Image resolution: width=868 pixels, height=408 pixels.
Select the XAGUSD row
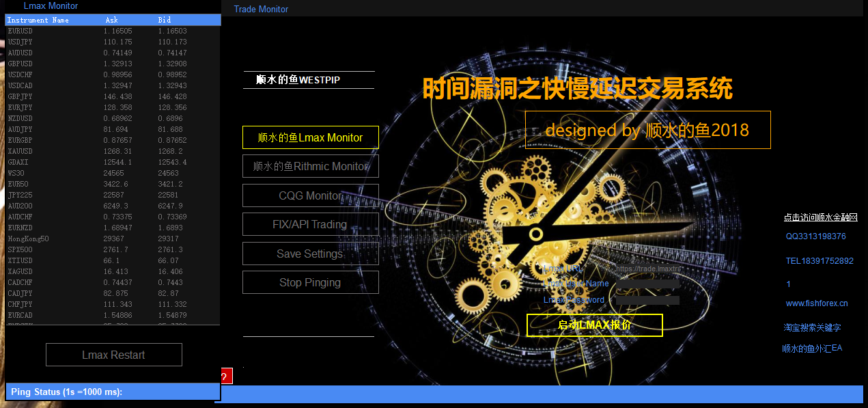(113, 271)
